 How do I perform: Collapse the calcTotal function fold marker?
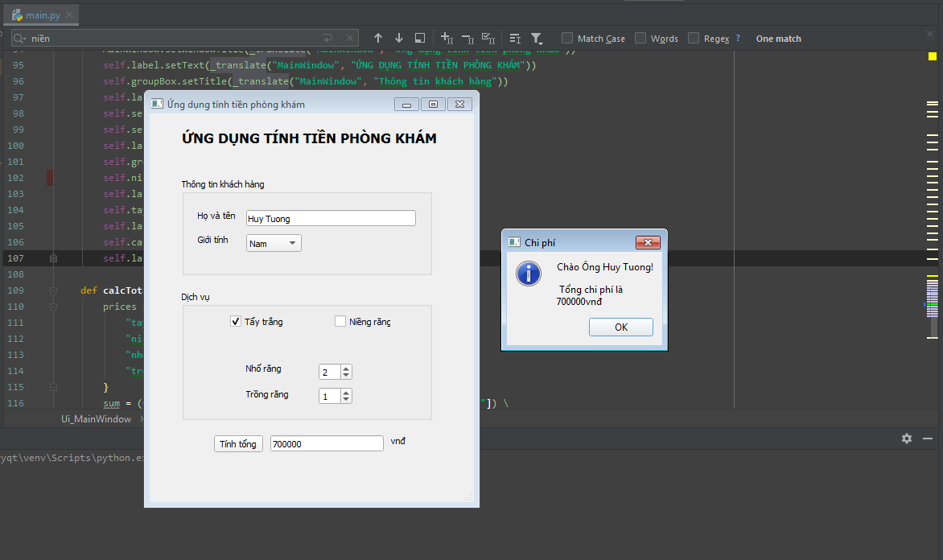tap(53, 290)
